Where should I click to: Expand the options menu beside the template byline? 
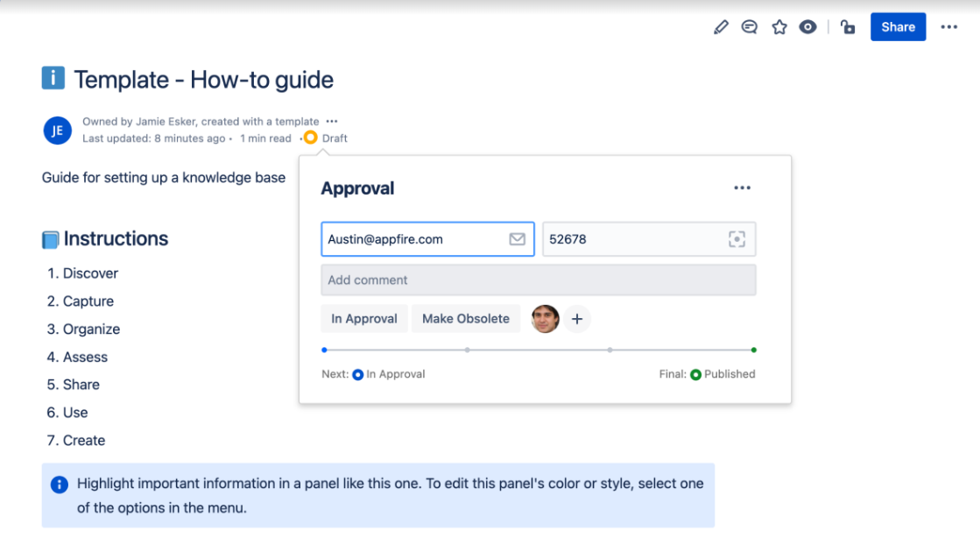click(x=331, y=121)
